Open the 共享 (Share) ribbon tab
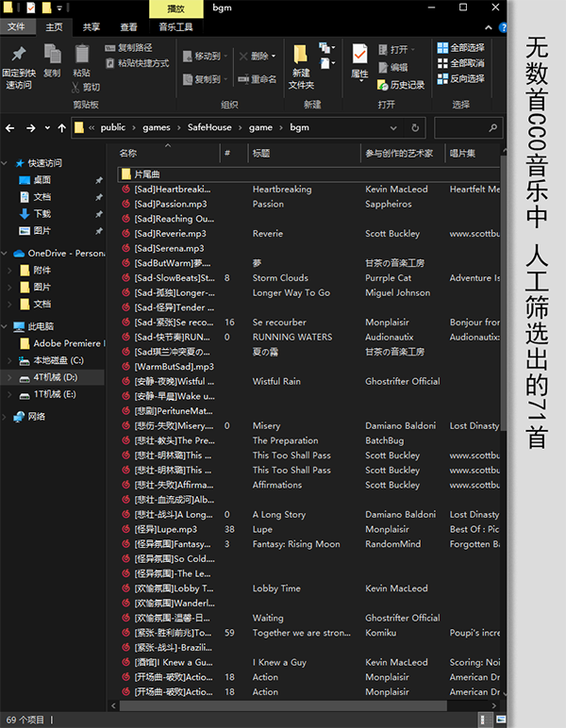 92,27
